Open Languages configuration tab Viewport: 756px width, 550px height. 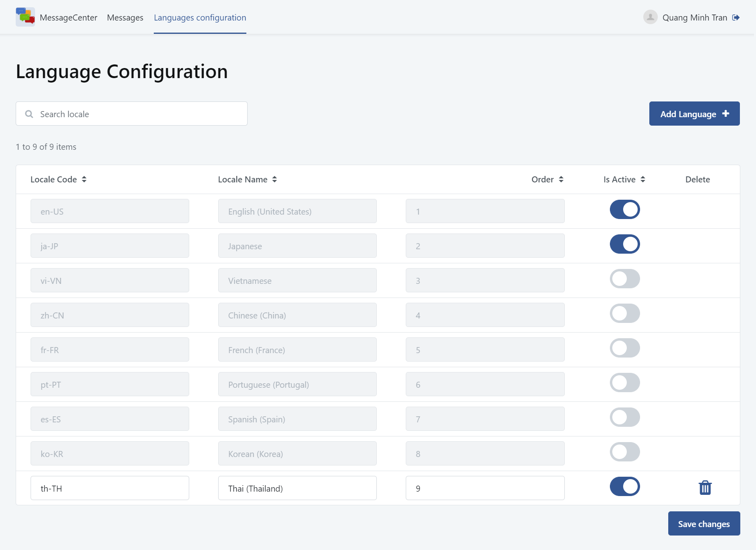click(200, 17)
